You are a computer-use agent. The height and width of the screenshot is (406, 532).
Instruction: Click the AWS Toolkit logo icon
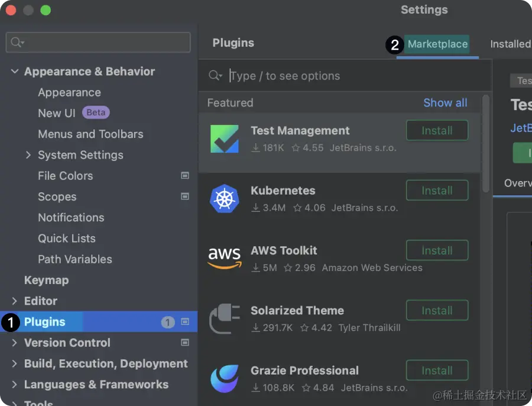(225, 258)
